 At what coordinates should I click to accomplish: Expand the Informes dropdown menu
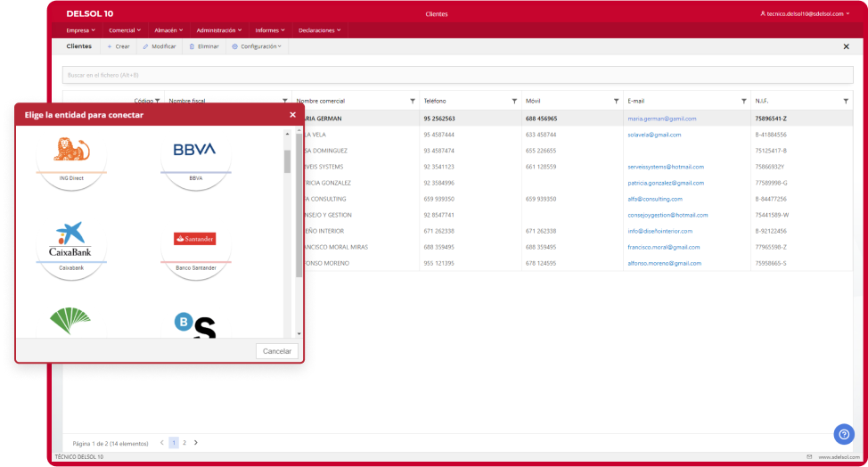269,30
